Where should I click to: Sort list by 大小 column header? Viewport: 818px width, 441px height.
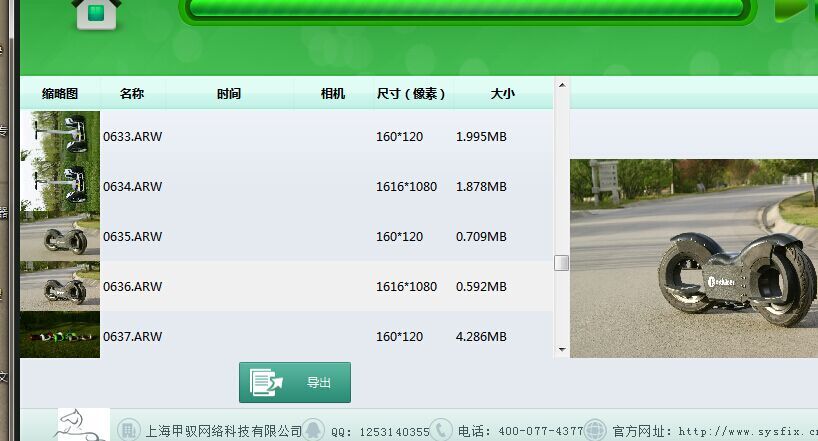503,94
